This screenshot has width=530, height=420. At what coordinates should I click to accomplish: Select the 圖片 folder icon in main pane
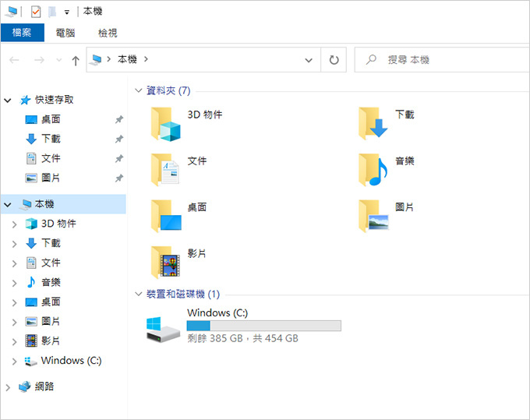[x=373, y=216]
